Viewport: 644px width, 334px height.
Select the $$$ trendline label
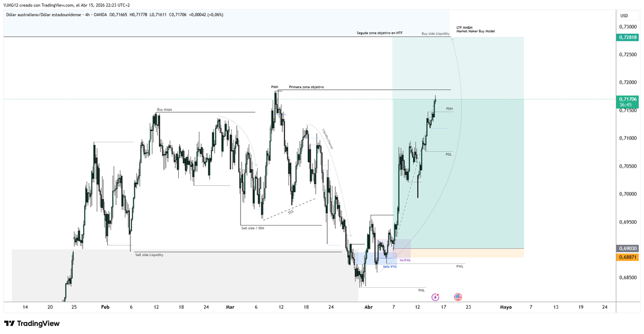pos(290,212)
